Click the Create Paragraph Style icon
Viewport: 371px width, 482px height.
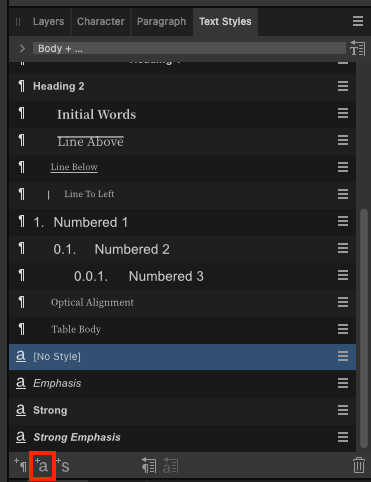(21, 465)
